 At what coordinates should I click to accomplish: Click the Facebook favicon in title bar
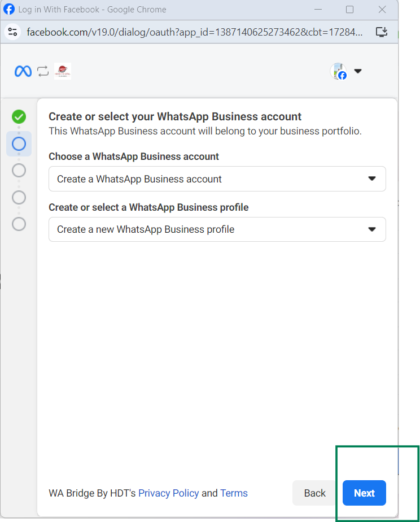point(9,9)
